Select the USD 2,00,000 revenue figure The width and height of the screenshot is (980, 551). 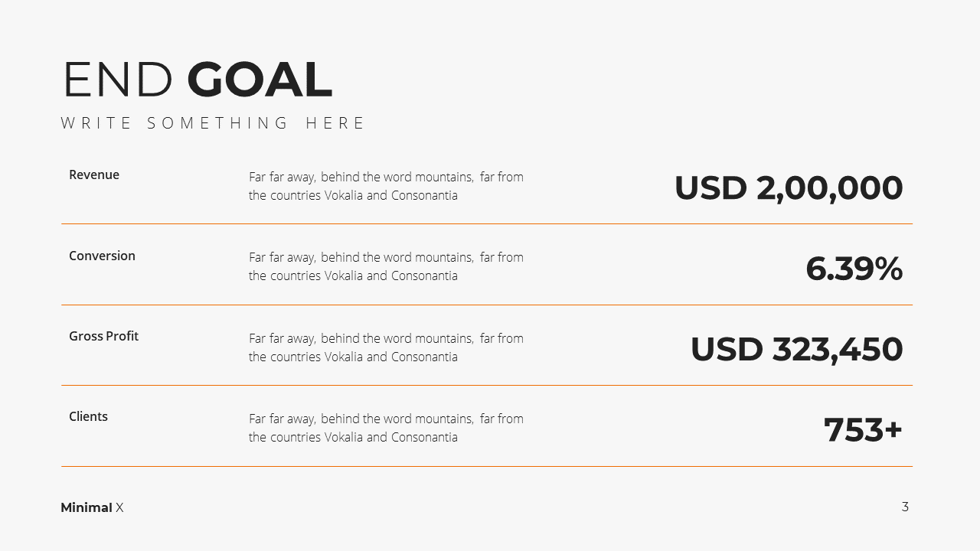[789, 188]
